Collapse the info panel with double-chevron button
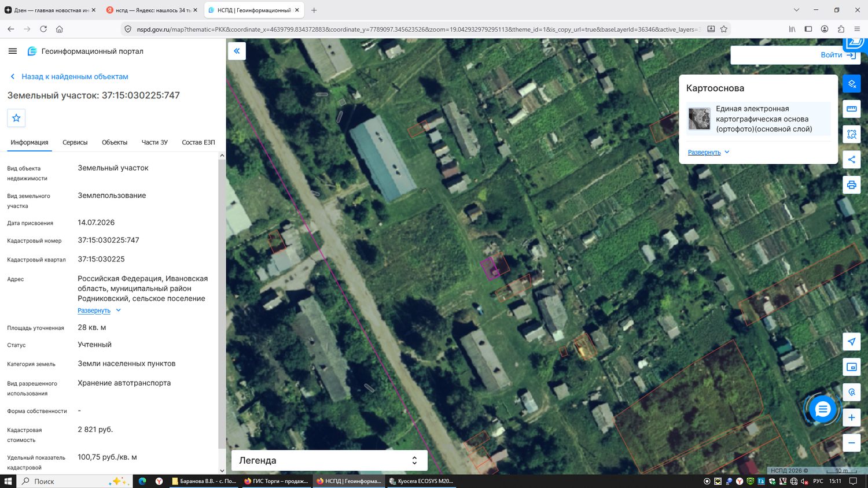Screen dimensions: 868x488 click(x=237, y=51)
